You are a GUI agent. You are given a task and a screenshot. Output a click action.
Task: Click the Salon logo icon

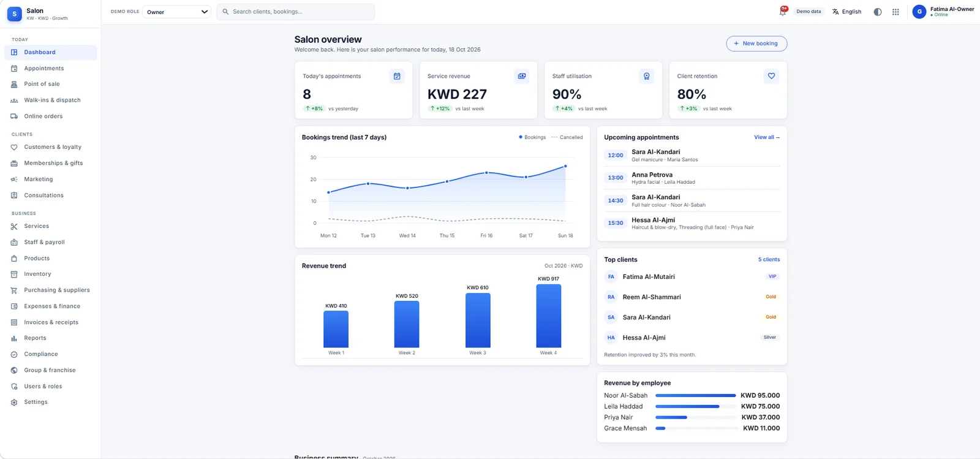point(14,13)
